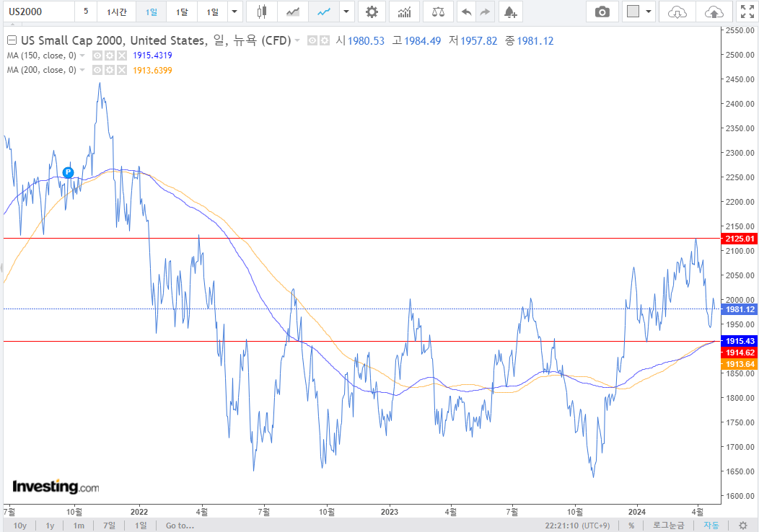
Task: Click MA 150 value 1915.4319
Action: tap(152, 56)
